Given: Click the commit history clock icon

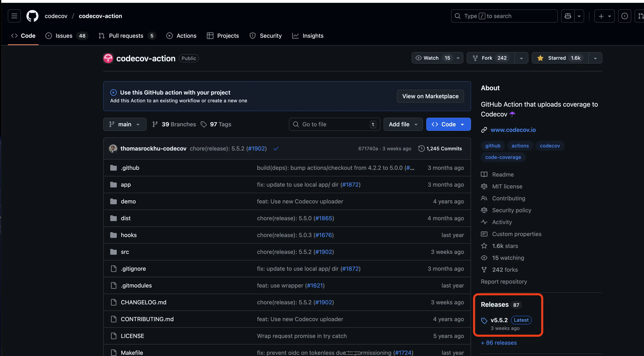Looking at the screenshot, I should [x=421, y=148].
